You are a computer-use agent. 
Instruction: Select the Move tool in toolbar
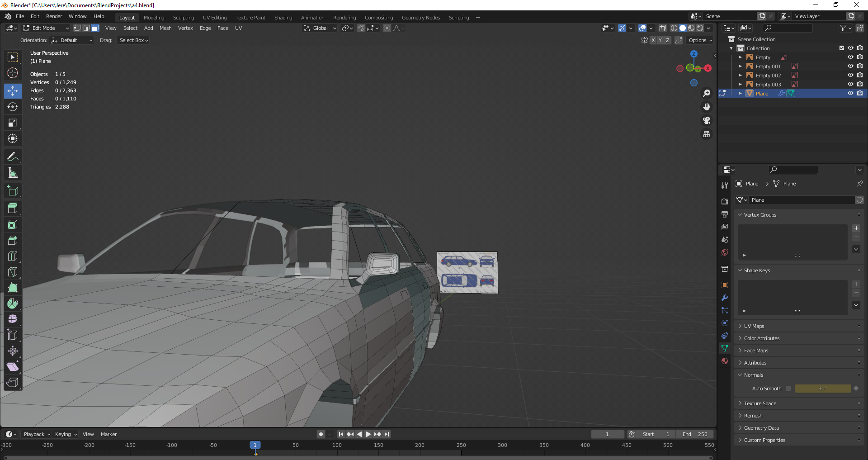[13, 91]
